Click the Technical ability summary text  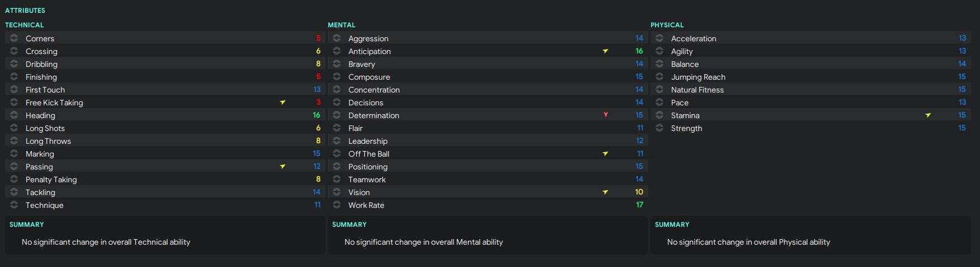point(106,242)
